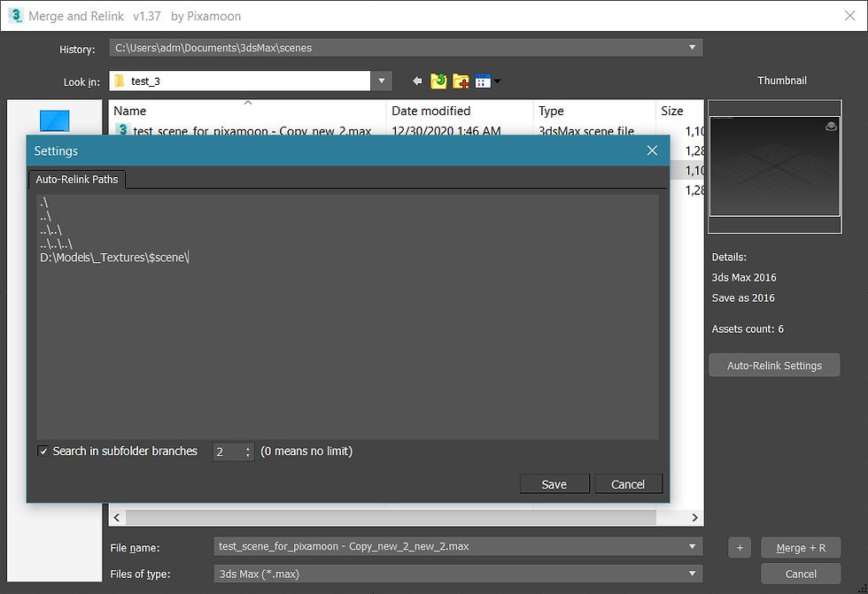Image resolution: width=868 pixels, height=594 pixels.
Task: Go up one folder level icon
Action: point(438,81)
